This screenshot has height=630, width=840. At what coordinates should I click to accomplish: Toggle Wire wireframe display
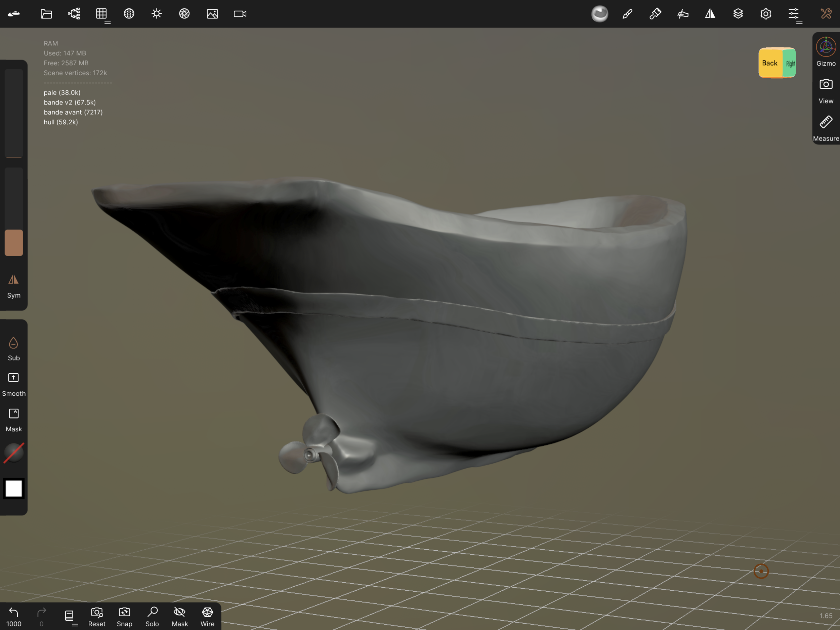tap(207, 616)
